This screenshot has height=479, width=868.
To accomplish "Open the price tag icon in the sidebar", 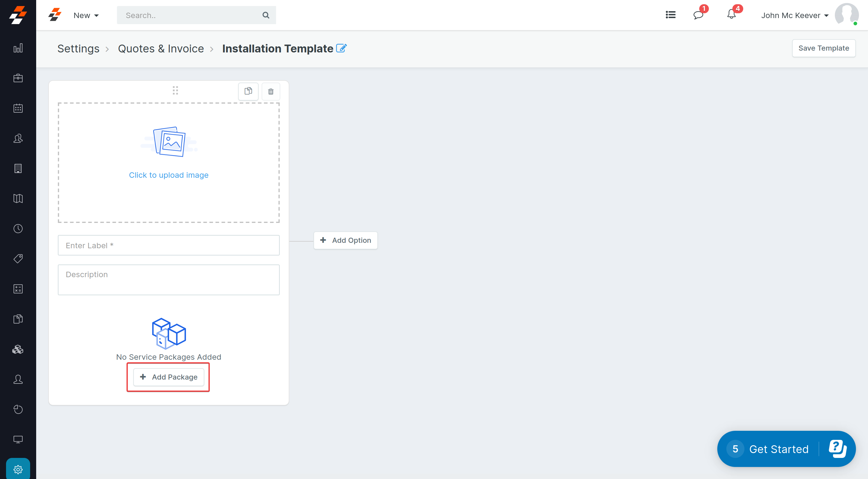I will coord(18,259).
